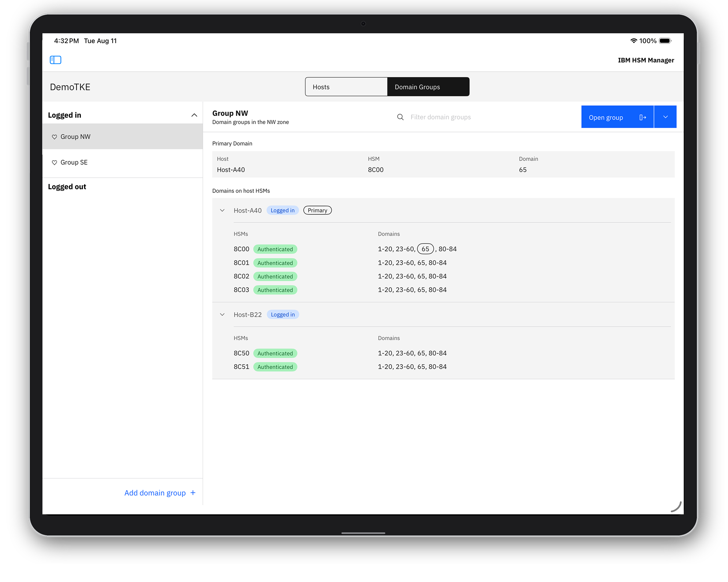Click the circled domain 65 for 8C00

click(x=425, y=249)
